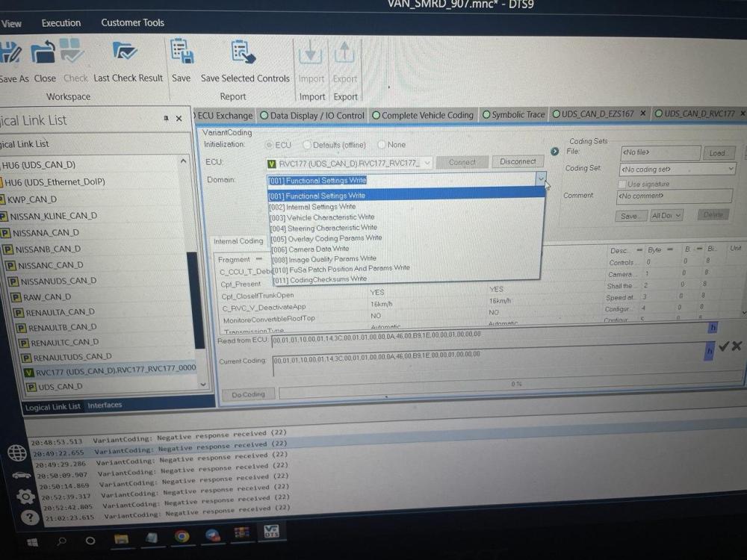
Task: Open Chrome from the taskbar
Action: coord(182,536)
